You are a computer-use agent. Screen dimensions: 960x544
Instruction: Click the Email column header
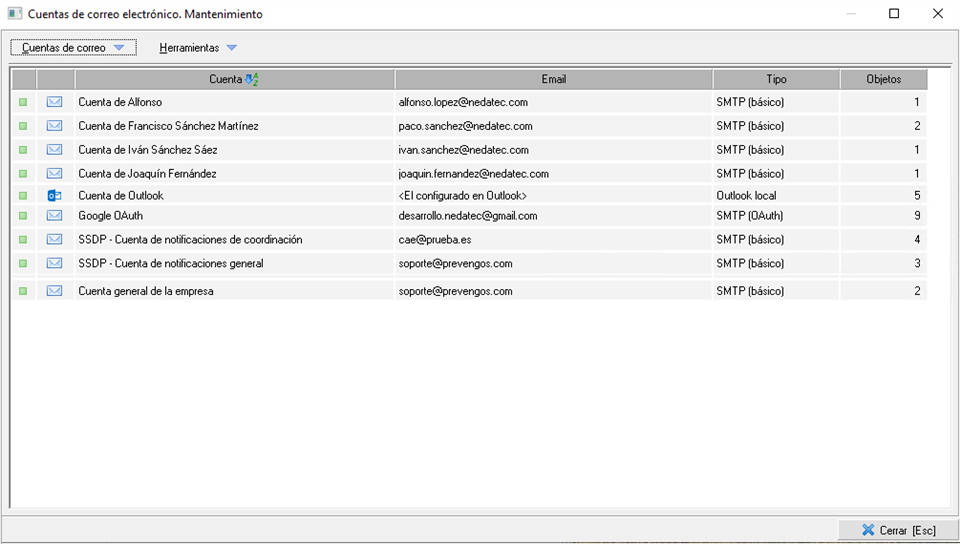pyautogui.click(x=553, y=79)
